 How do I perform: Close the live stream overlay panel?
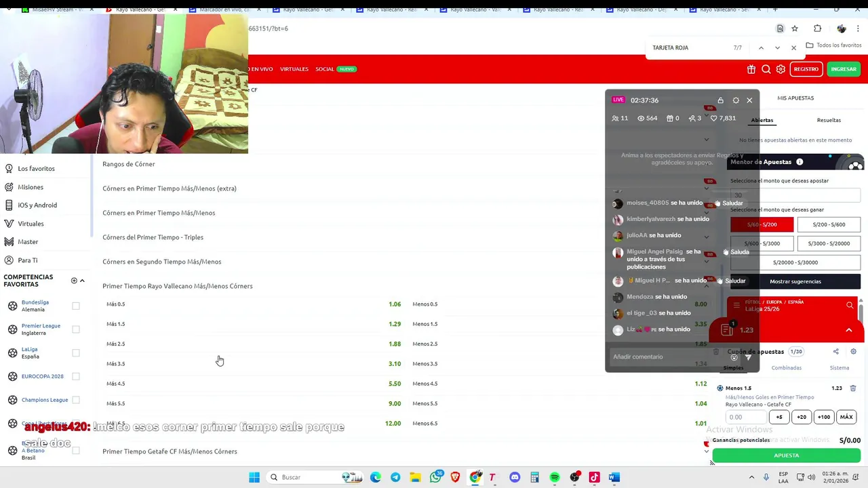pos(749,100)
